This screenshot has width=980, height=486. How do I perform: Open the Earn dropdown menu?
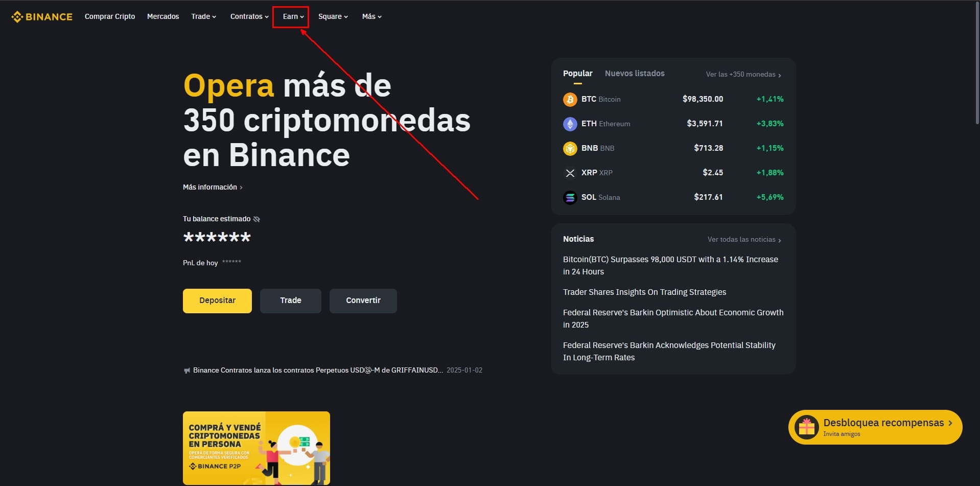293,16
